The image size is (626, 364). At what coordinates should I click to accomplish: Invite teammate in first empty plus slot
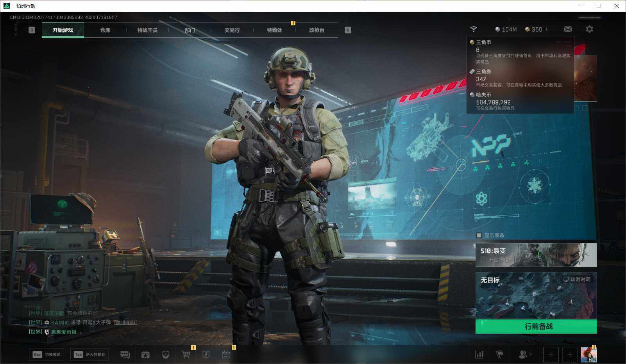pyautogui.click(x=551, y=355)
